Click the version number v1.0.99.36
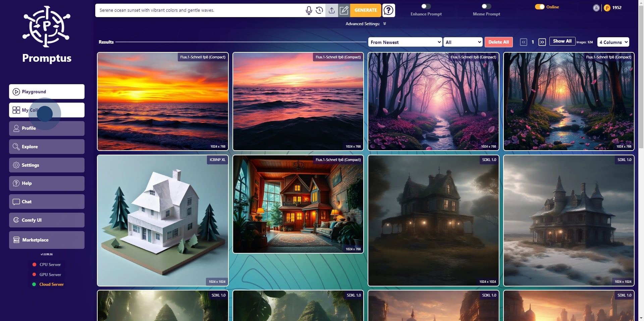Image resolution: width=644 pixels, height=321 pixels. coord(47,254)
